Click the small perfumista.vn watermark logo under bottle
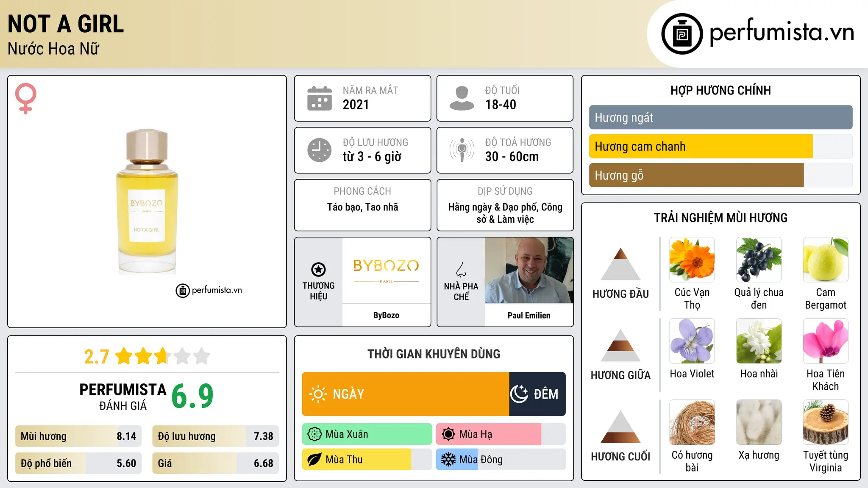The height and width of the screenshot is (488, 868). point(209,291)
